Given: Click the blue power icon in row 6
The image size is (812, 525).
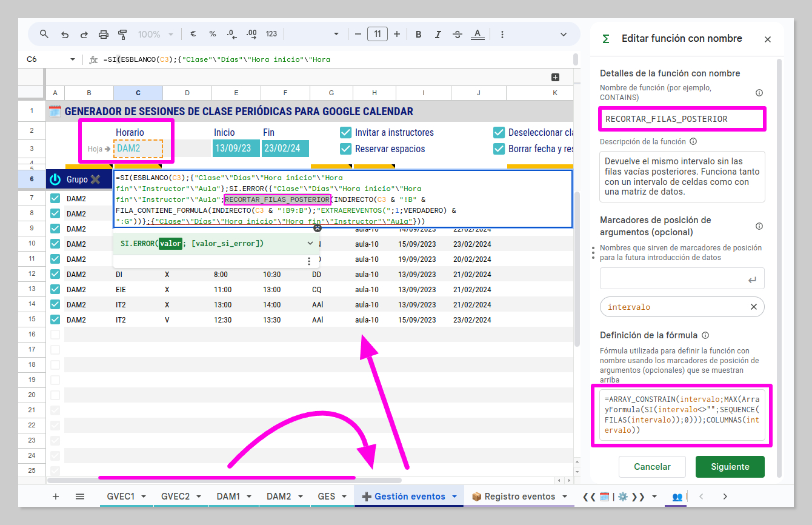Looking at the screenshot, I should point(55,179).
